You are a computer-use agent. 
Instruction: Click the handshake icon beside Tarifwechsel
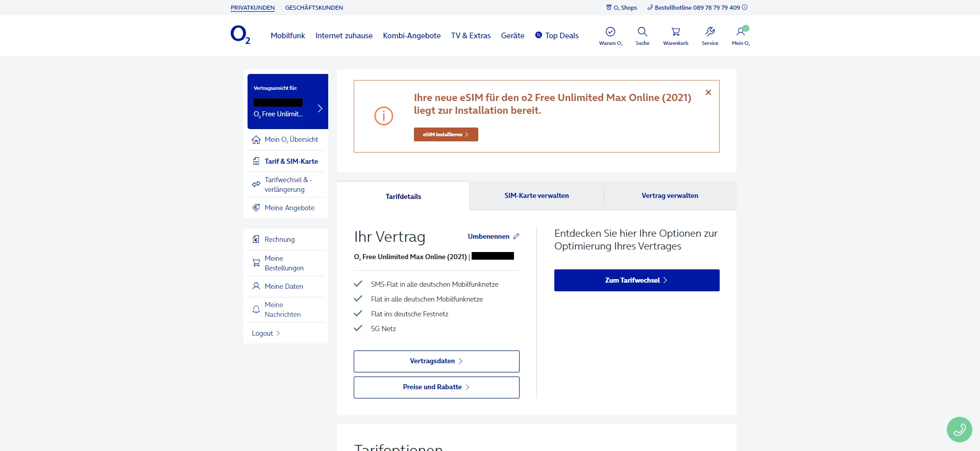[256, 184]
